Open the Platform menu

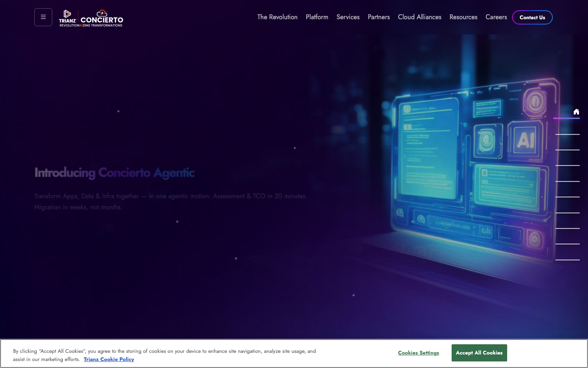pos(317,17)
